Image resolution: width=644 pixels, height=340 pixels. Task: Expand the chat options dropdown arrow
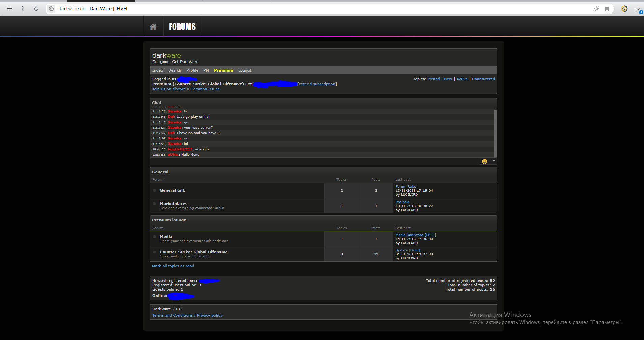click(x=494, y=161)
